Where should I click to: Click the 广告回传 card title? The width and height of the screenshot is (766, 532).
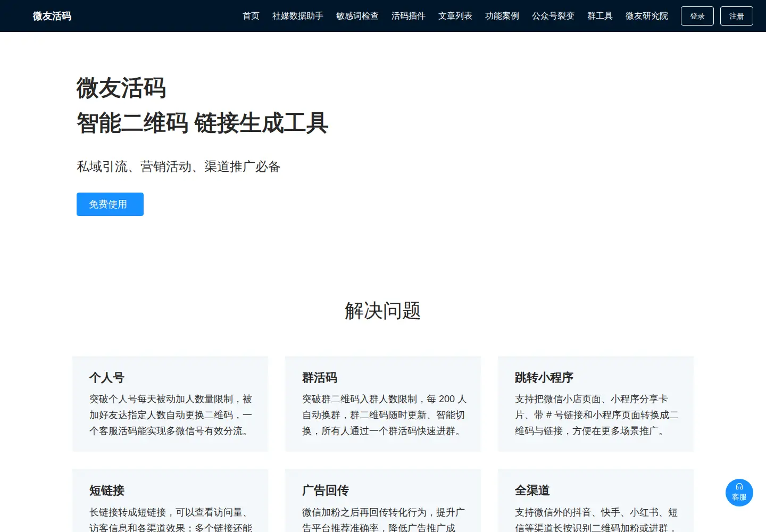point(326,491)
